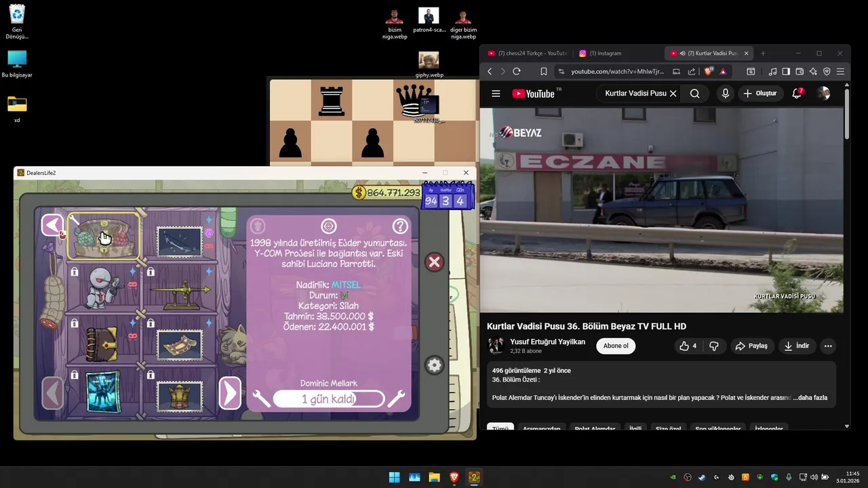Screen dimensions: 868x488
Task: Click padlock on the golden urn slot
Action: [151, 374]
